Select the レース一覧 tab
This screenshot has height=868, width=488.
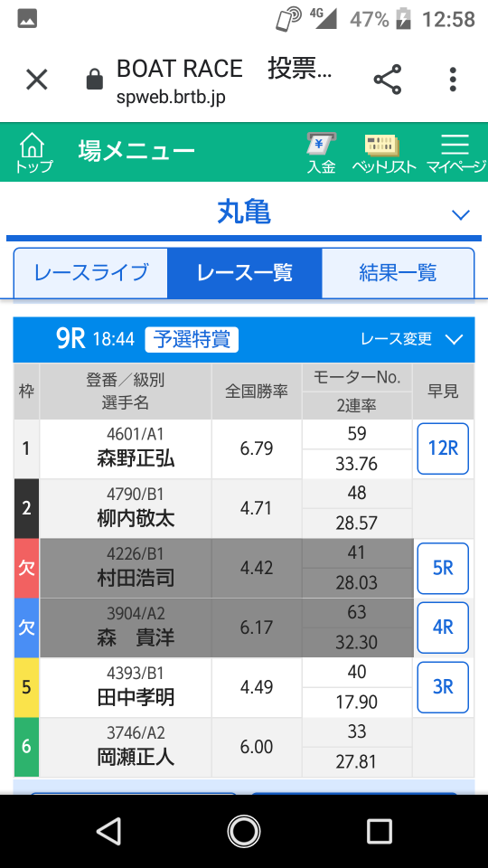[x=244, y=273]
